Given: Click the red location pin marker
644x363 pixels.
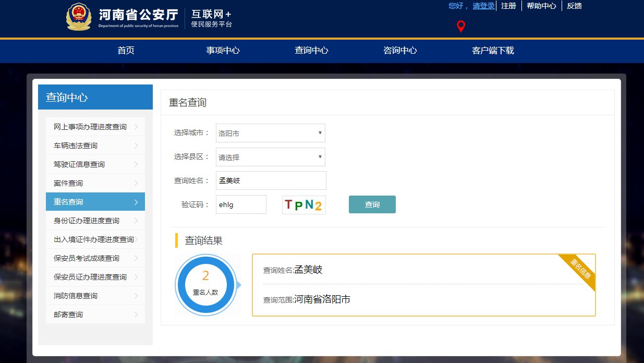Looking at the screenshot, I should (460, 26).
